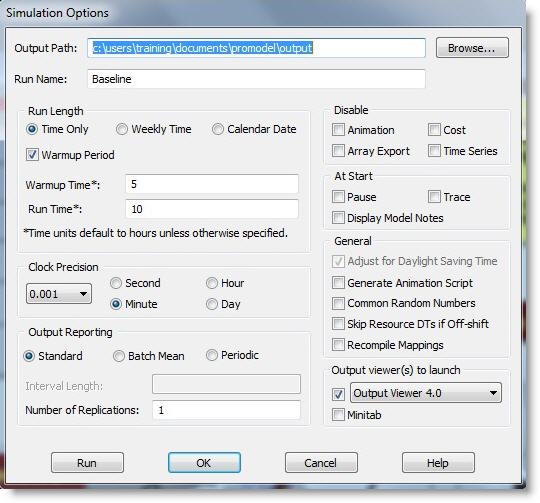Open the 0.001 clock precision dropdown

(x=59, y=294)
